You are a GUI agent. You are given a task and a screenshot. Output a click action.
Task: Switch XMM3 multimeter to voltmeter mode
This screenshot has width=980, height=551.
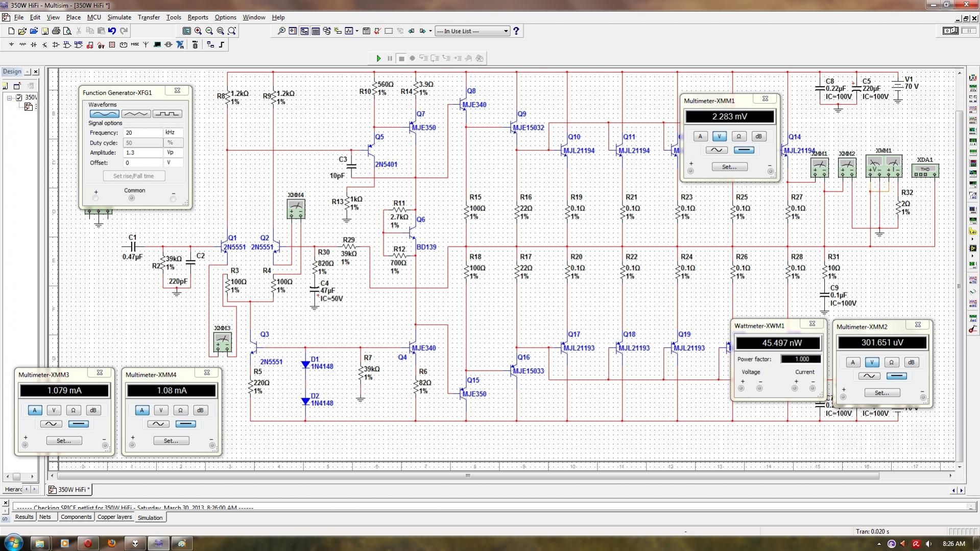click(54, 410)
